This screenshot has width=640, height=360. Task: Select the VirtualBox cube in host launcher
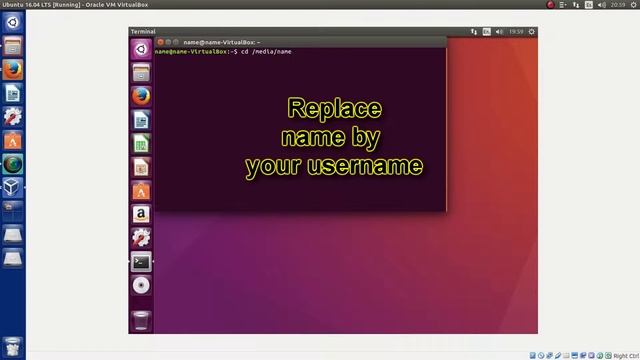coord(13,187)
